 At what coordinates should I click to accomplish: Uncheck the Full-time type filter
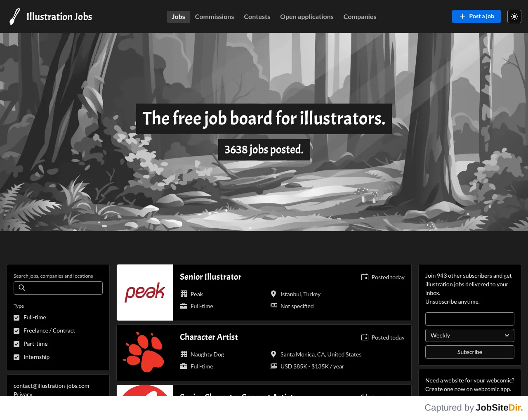(x=16, y=318)
